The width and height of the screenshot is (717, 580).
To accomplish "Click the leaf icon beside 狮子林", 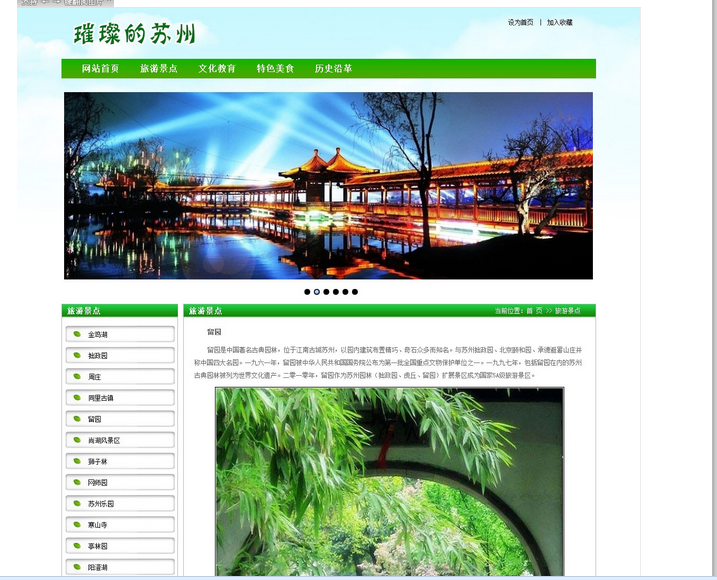I will pyautogui.click(x=76, y=461).
